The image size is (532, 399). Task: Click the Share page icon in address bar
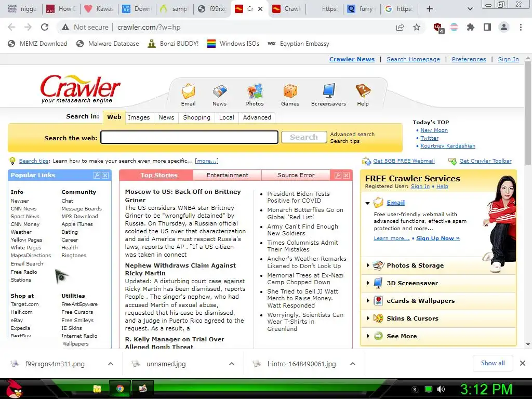coord(400,27)
